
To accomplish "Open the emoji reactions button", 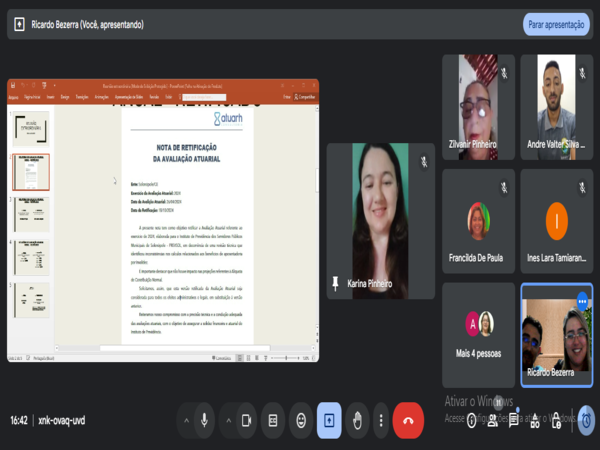I will [x=301, y=421].
